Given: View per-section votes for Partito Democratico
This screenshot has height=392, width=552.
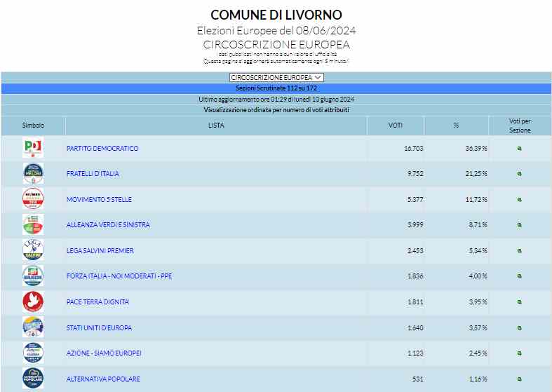Looking at the screenshot, I should (519, 149).
